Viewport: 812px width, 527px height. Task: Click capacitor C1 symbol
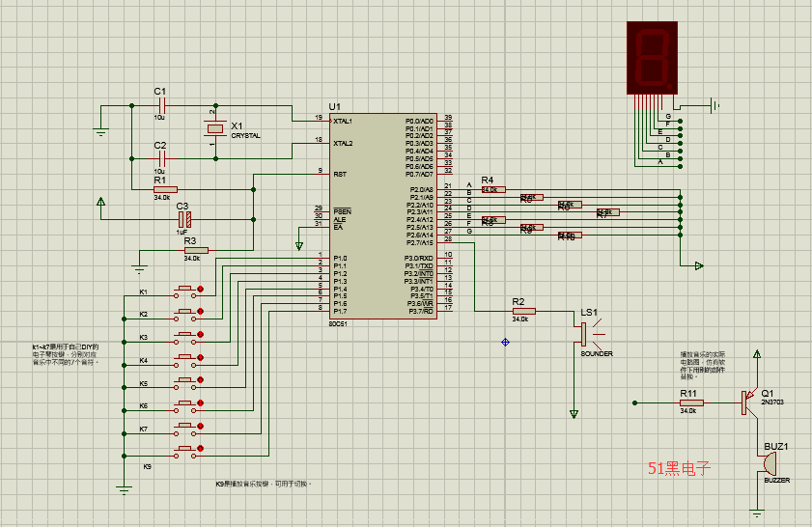coord(161,105)
